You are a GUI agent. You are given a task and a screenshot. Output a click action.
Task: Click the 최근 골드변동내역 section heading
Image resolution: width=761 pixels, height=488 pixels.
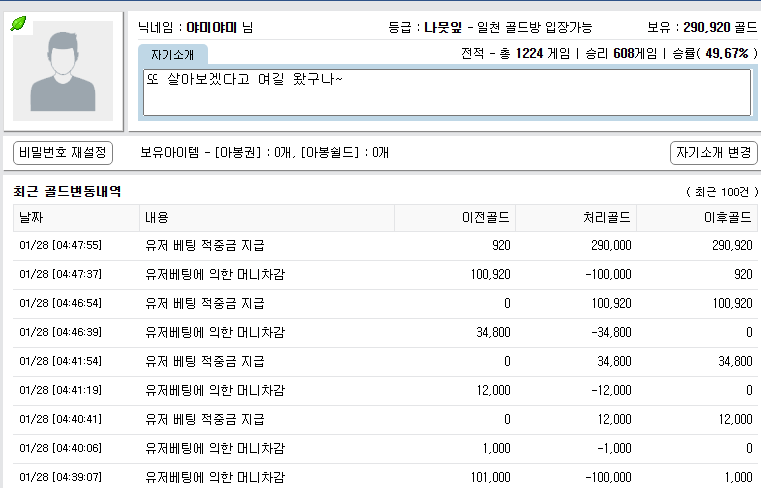coord(67,190)
